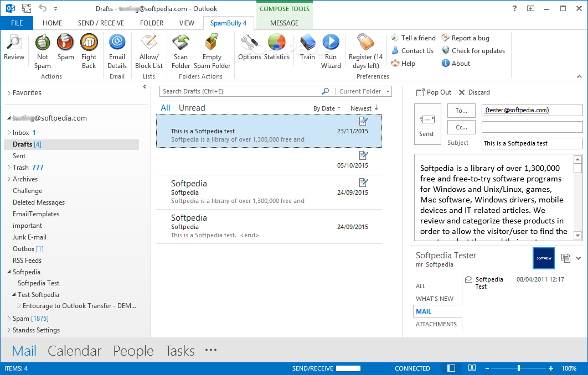Viewport: 588px width, 375px height.
Task: Click Report a bug
Action: (466, 38)
